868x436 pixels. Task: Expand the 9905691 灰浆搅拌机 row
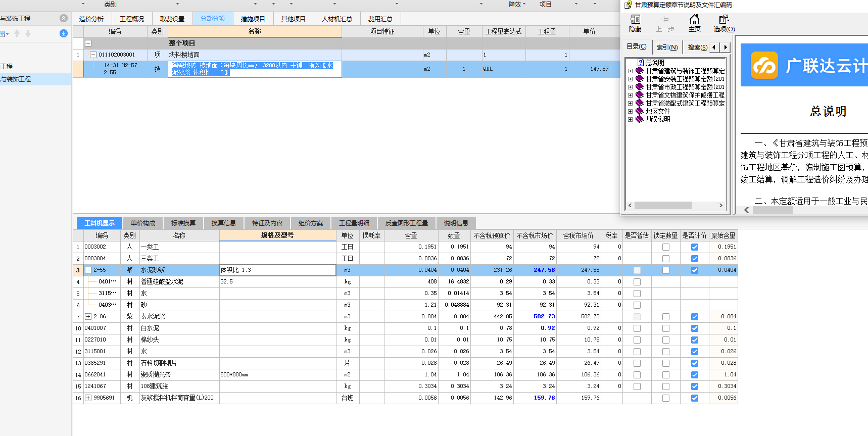coord(88,398)
